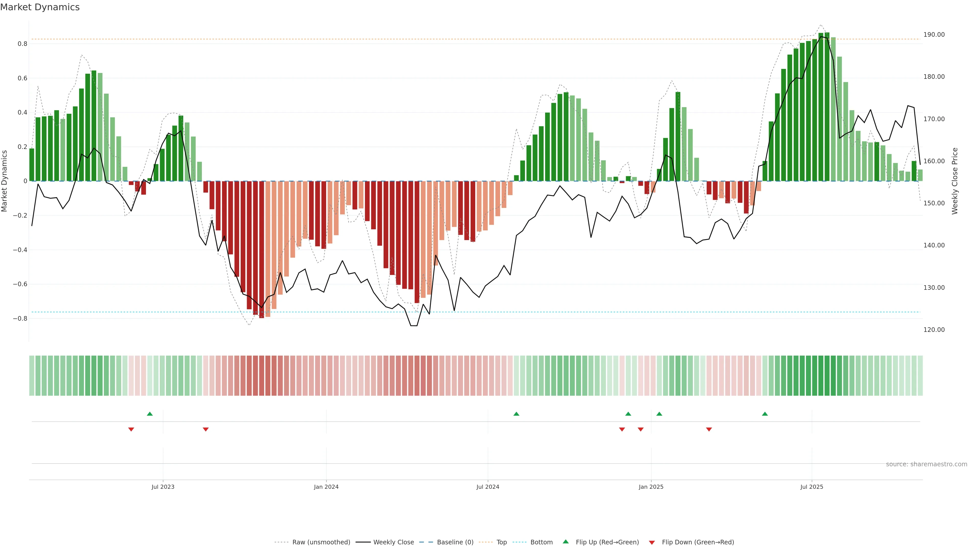
Task: Click the Flip Up triangle just after Jul 2024
Action: pyautogui.click(x=516, y=414)
